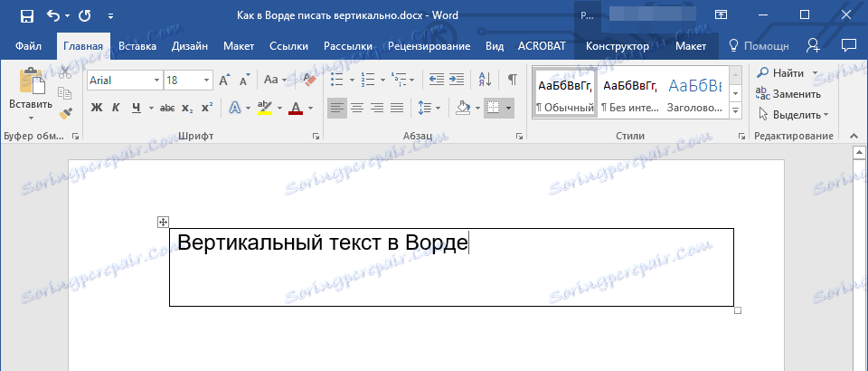
Task: Open the ACROBAT tab
Action: coord(541,46)
